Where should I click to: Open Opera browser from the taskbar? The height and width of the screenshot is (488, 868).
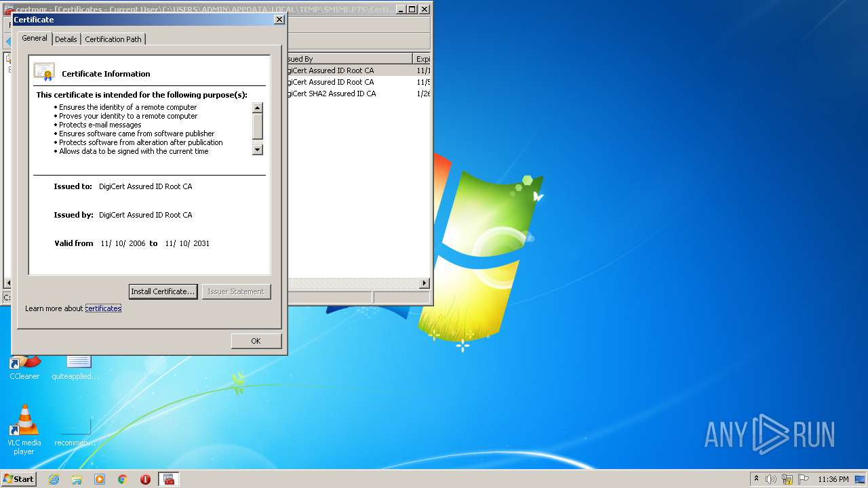pos(145,479)
